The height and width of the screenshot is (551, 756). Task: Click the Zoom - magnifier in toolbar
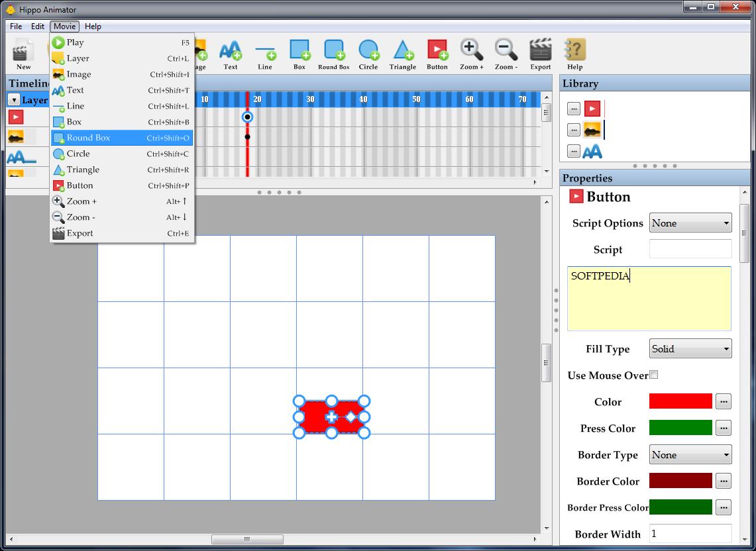[x=506, y=53]
